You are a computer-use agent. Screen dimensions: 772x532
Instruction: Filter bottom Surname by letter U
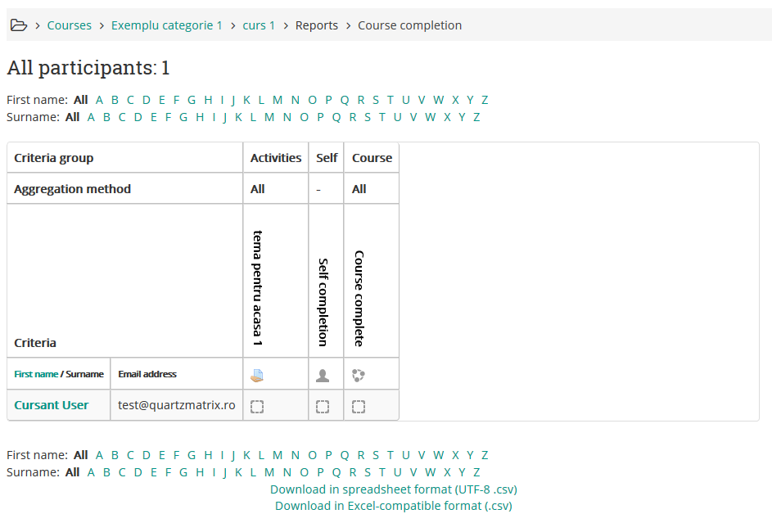click(x=397, y=472)
